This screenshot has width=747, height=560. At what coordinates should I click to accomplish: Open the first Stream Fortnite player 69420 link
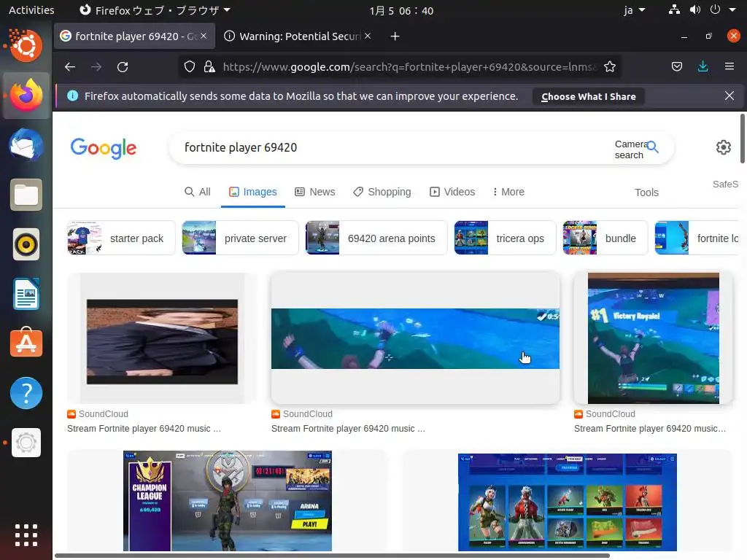[x=144, y=429]
